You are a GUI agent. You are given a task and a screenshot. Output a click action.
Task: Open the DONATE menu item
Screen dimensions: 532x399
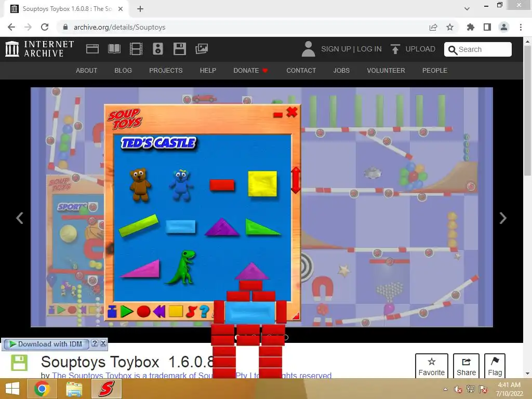click(x=250, y=71)
